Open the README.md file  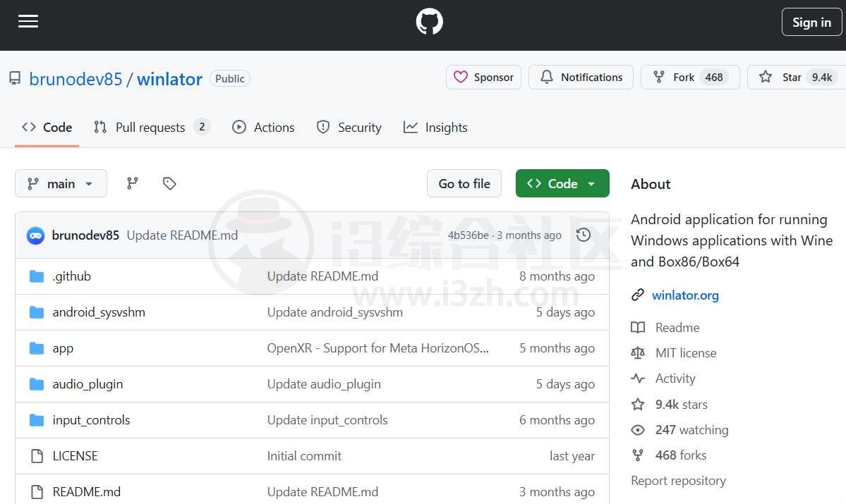86,491
